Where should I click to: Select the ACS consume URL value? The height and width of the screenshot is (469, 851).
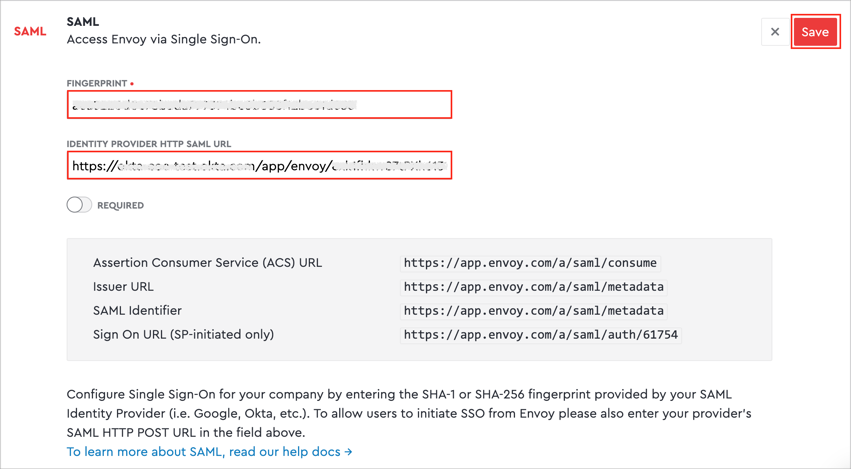point(530,263)
